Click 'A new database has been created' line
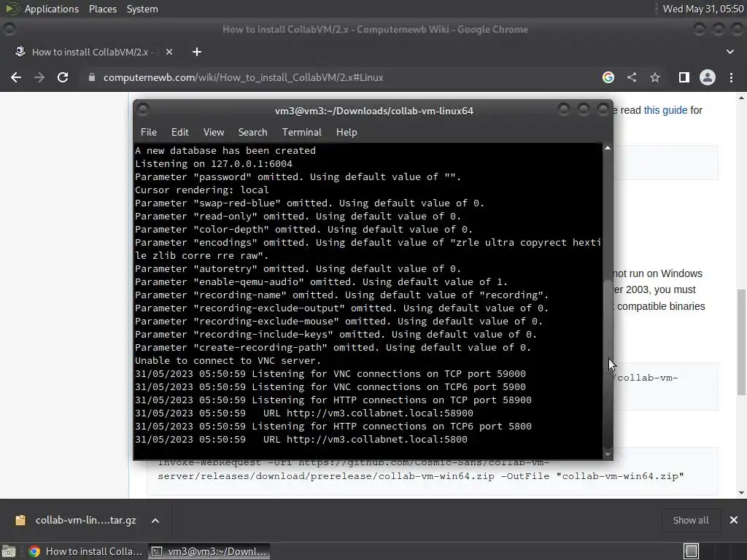 click(225, 150)
